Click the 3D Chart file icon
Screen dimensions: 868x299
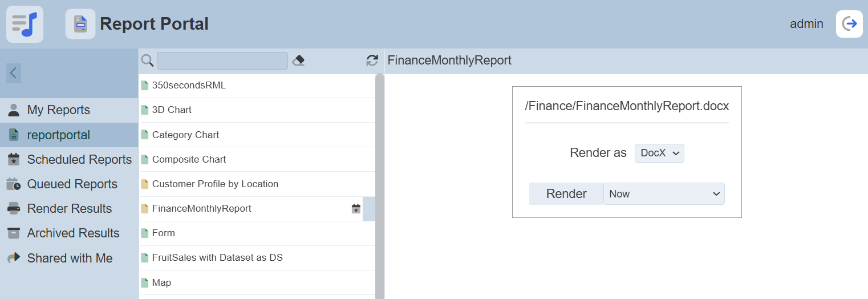coord(144,110)
